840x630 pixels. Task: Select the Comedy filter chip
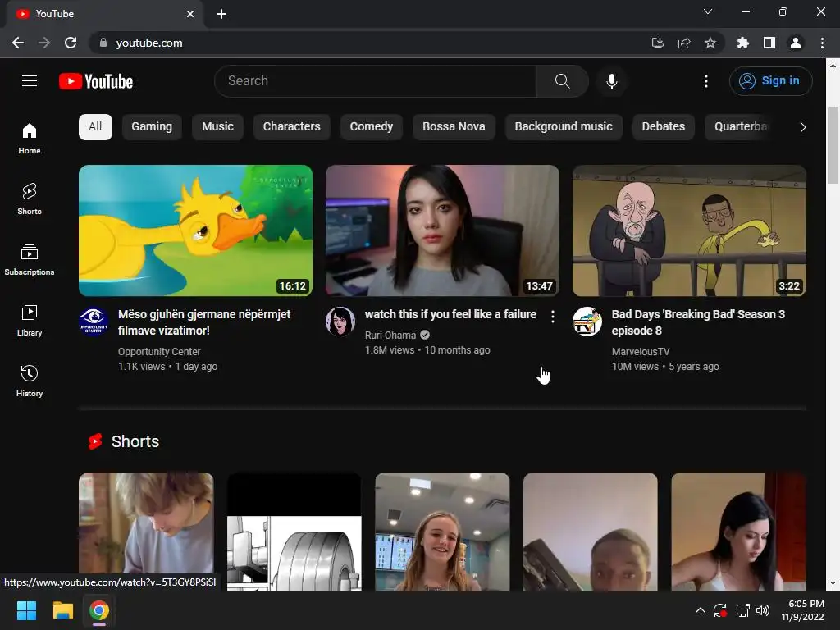[372, 127]
